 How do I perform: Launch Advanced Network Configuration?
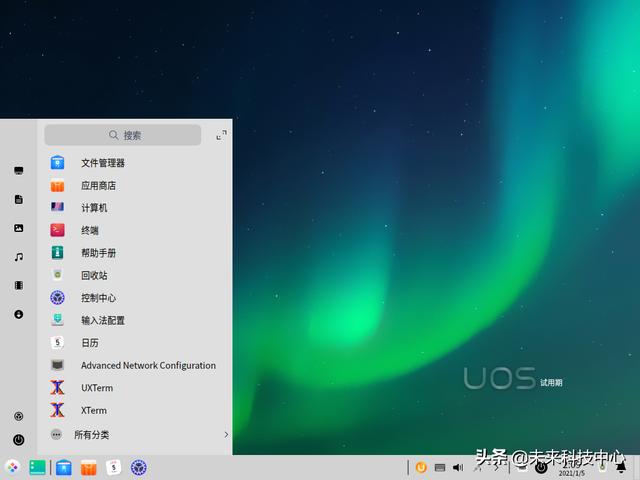pyautogui.click(x=135, y=365)
